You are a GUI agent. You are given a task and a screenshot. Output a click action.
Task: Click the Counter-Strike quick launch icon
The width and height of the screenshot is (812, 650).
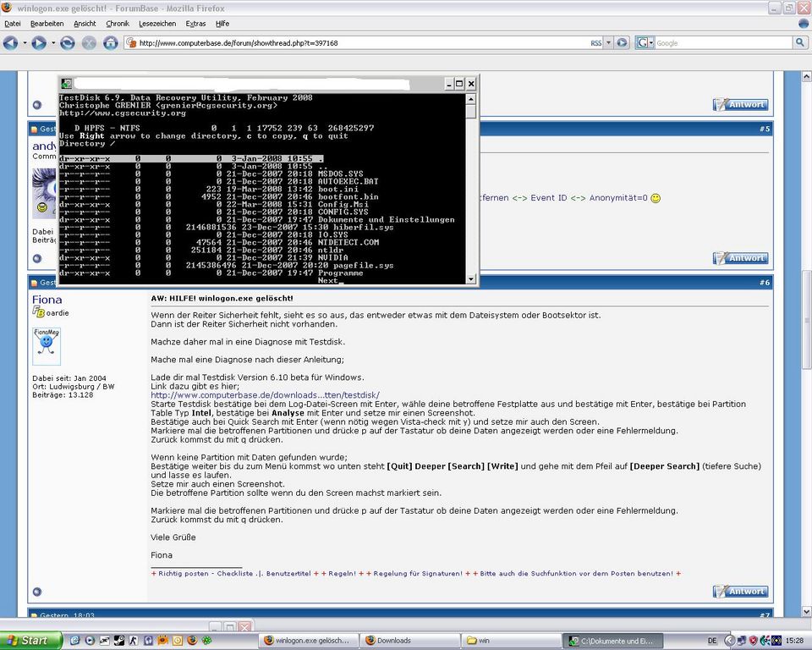134,641
